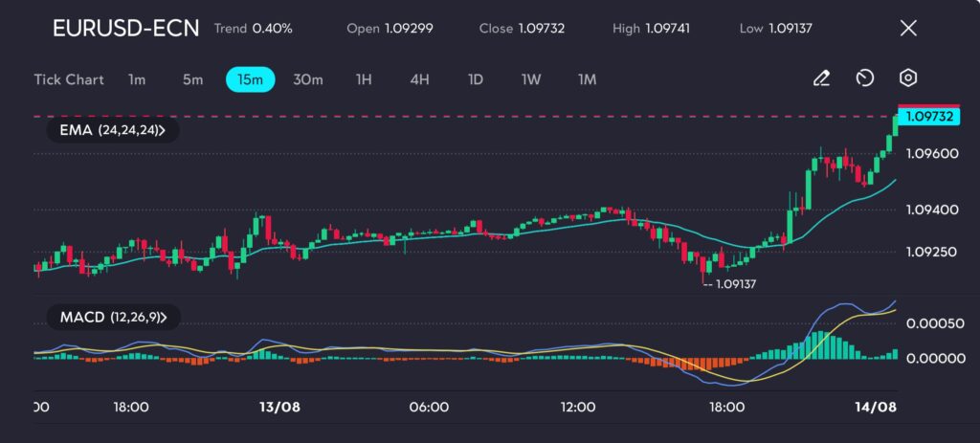Switch to Tick Chart view
The image size is (980, 443).
69,79
